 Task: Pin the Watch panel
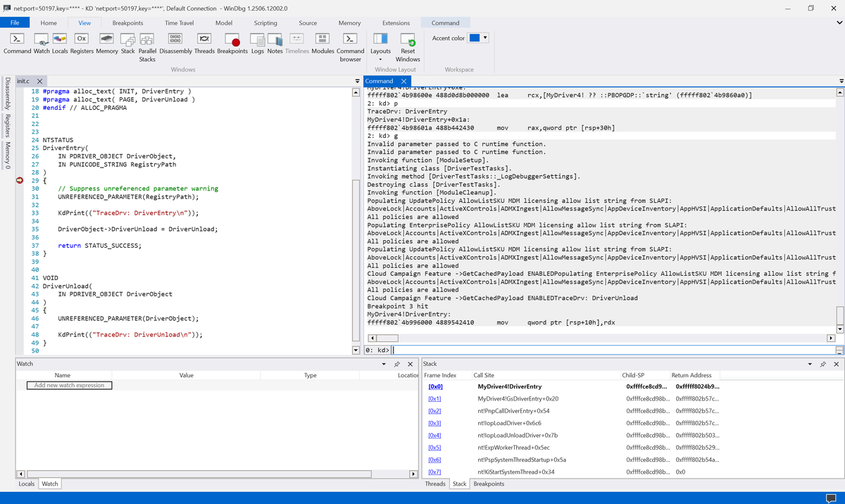point(398,363)
